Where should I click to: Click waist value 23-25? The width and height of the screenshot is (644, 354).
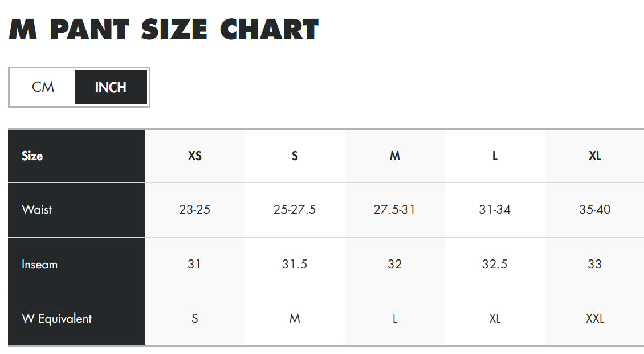(x=195, y=210)
